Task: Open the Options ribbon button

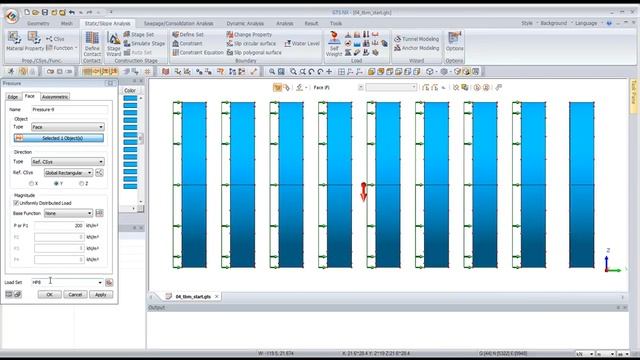Action: (x=454, y=41)
